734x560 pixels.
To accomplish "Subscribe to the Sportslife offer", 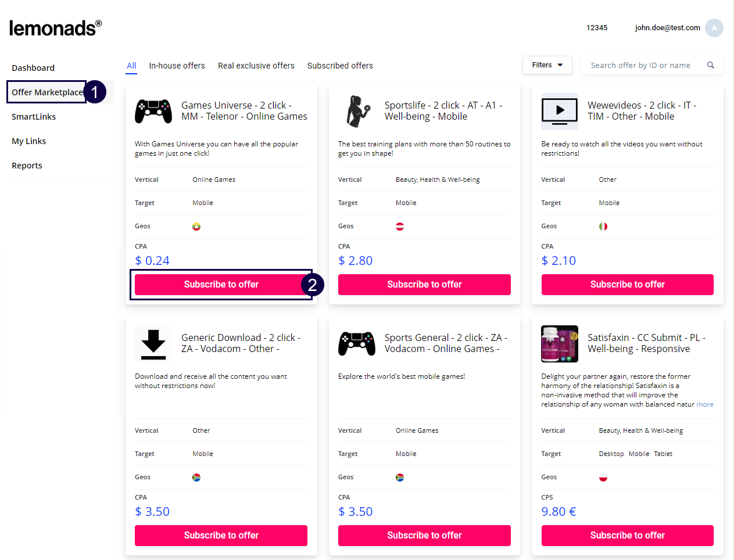I will pyautogui.click(x=424, y=285).
